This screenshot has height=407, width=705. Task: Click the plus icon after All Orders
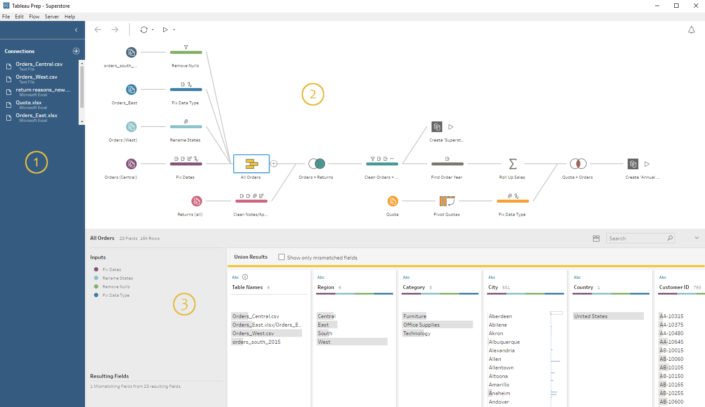click(274, 164)
